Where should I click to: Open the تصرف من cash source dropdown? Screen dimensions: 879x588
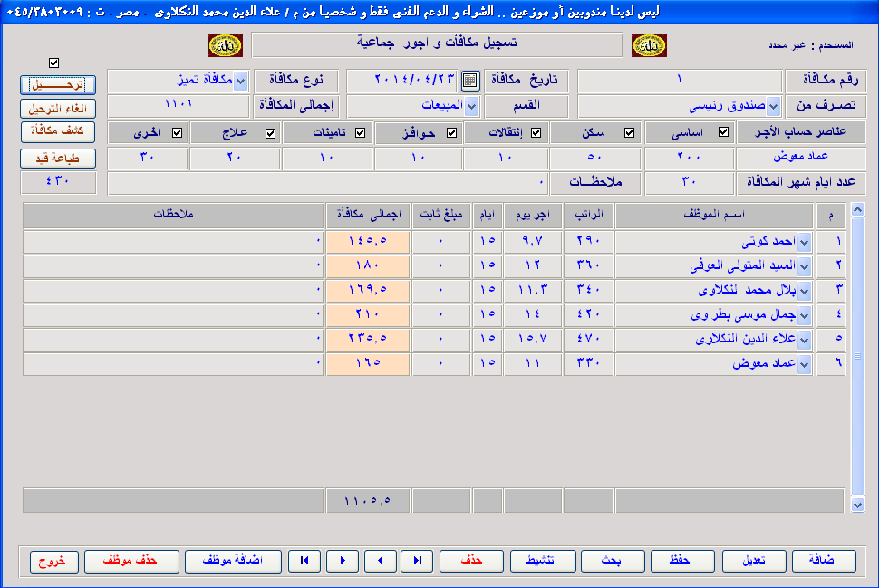click(x=772, y=106)
